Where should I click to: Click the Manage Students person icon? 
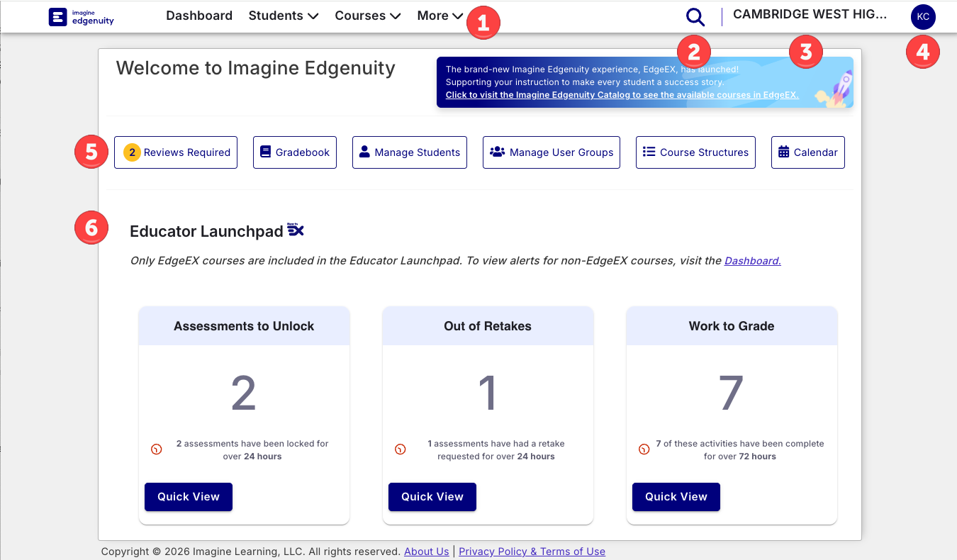(x=364, y=152)
